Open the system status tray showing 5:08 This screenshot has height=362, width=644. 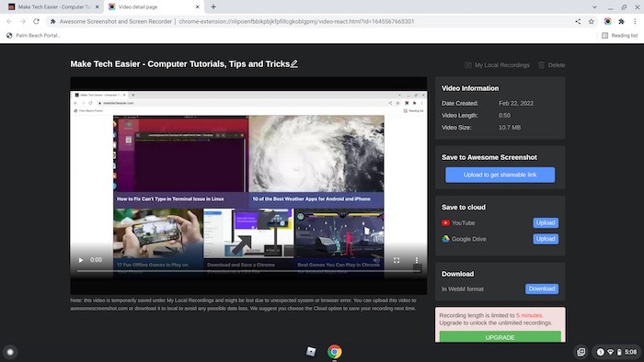[x=616, y=352]
